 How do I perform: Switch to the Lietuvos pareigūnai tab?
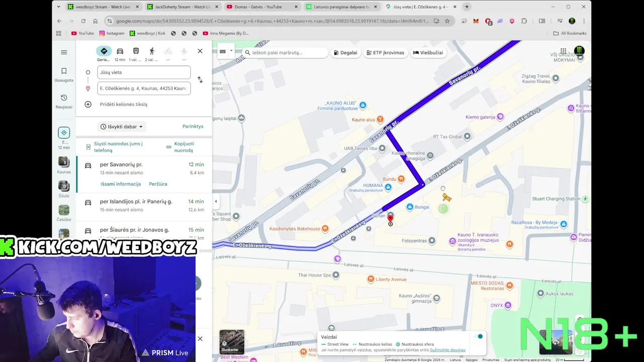point(342,7)
